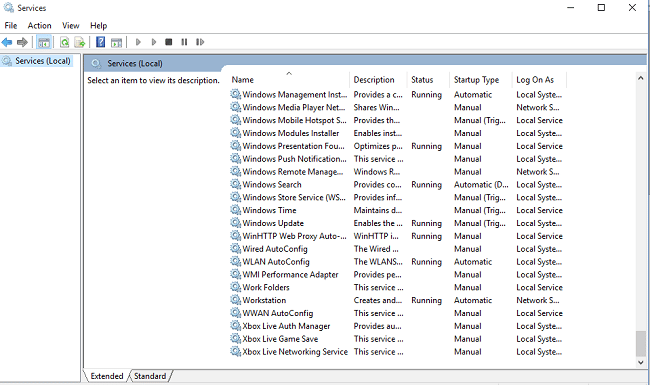Select the Windows Remote Manage... service
Image resolution: width=650 pixels, height=385 pixels.
(x=293, y=172)
